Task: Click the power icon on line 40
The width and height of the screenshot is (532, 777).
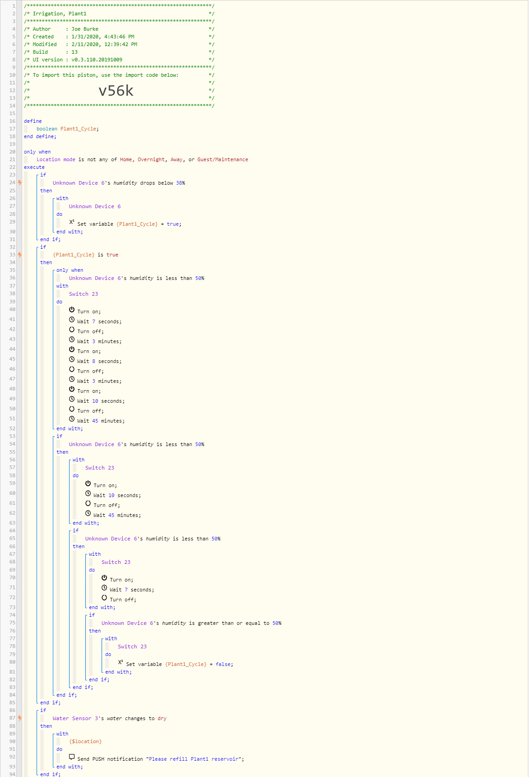Action: (72, 310)
